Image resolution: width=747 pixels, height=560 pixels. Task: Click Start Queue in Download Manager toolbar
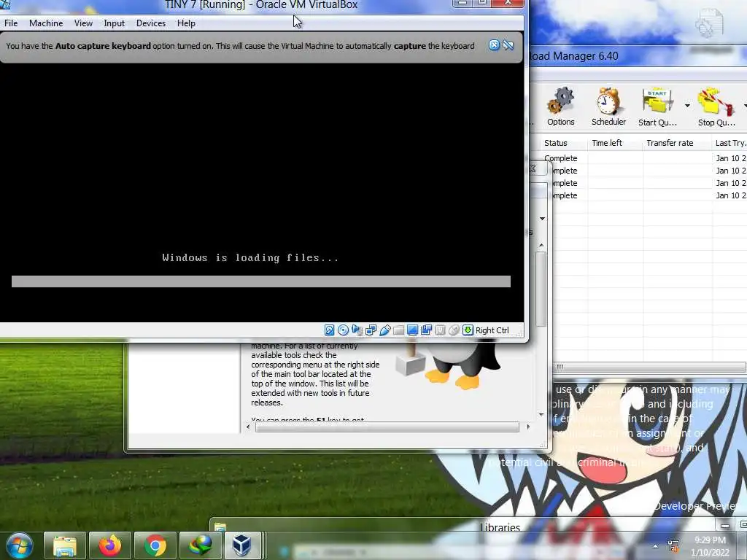657,106
